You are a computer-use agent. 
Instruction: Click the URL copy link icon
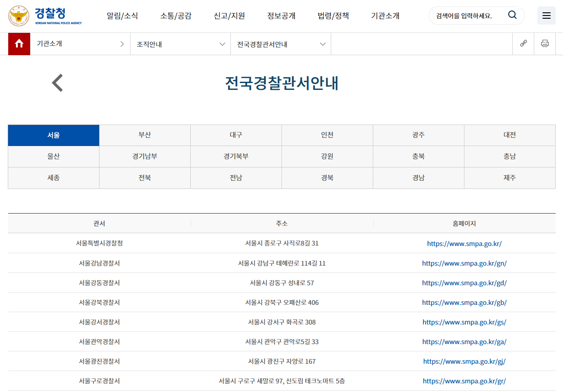pos(523,44)
